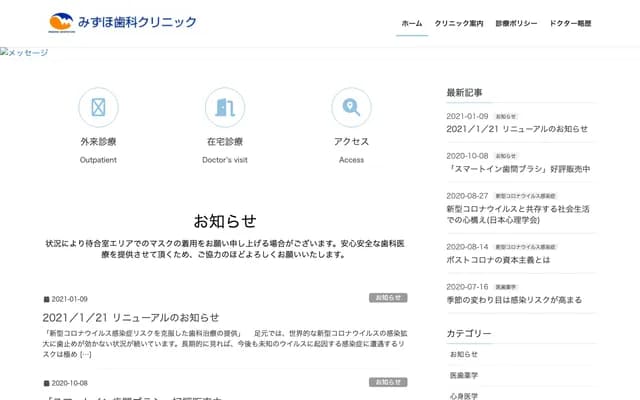
Task: Click the お知らせ badge on 2021-01-09 post
Action: (387, 298)
